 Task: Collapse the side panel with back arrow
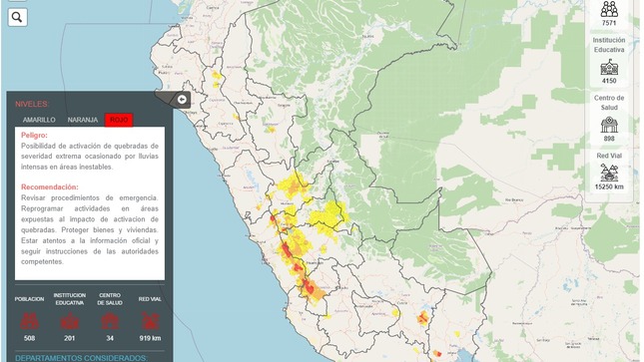tap(182, 99)
